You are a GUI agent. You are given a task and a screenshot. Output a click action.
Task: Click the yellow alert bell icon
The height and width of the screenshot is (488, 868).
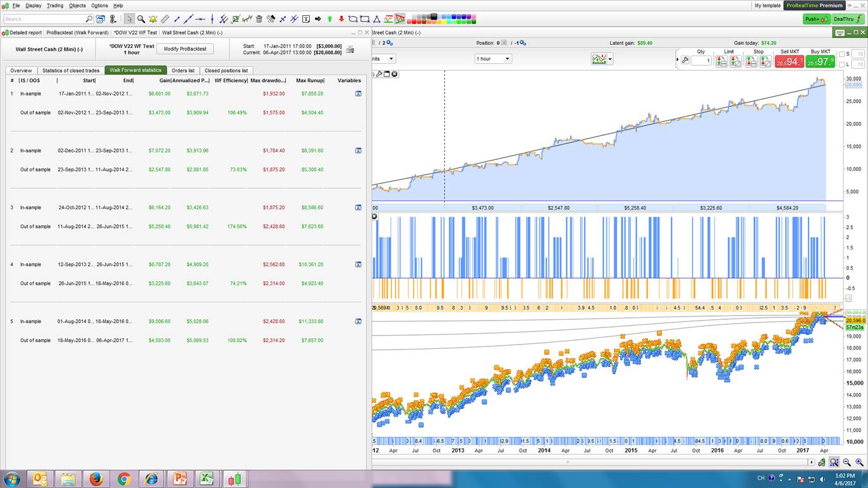click(152, 19)
